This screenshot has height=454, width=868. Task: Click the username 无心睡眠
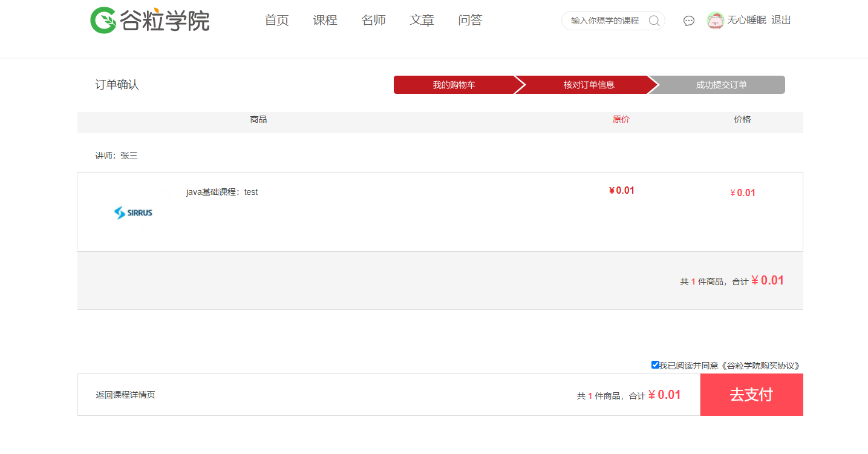746,20
